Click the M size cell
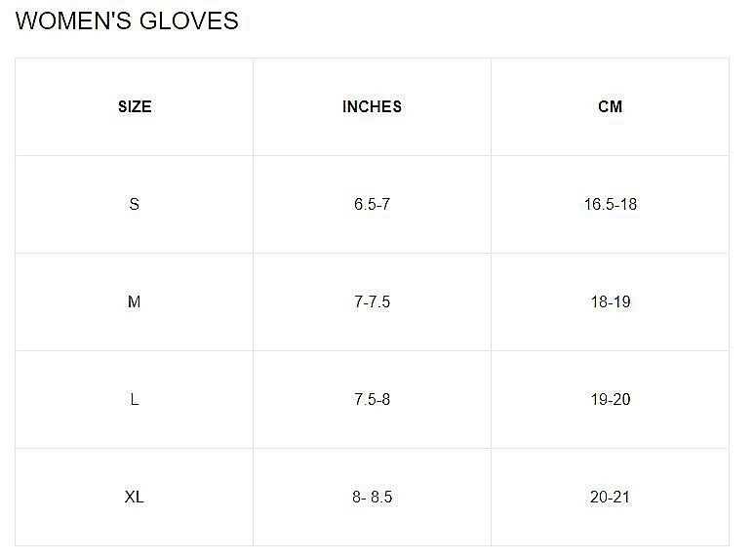Image resolution: width=753 pixels, height=560 pixels. [135, 301]
